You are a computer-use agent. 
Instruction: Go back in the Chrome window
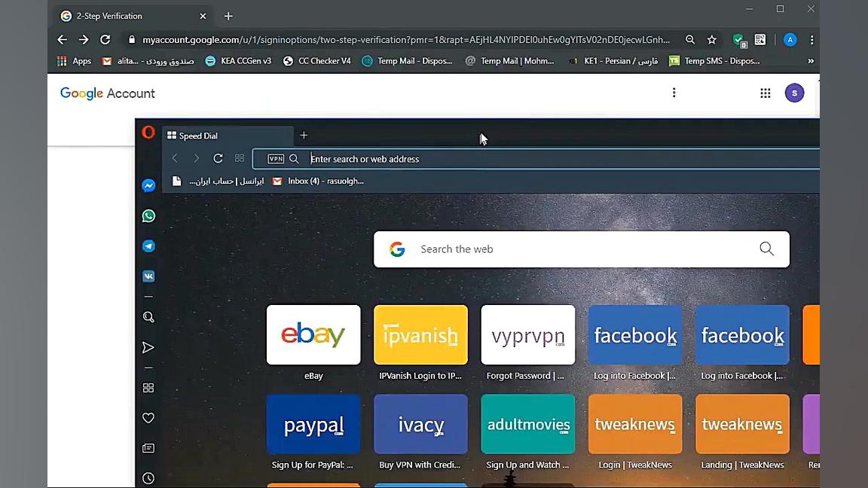[x=62, y=40]
